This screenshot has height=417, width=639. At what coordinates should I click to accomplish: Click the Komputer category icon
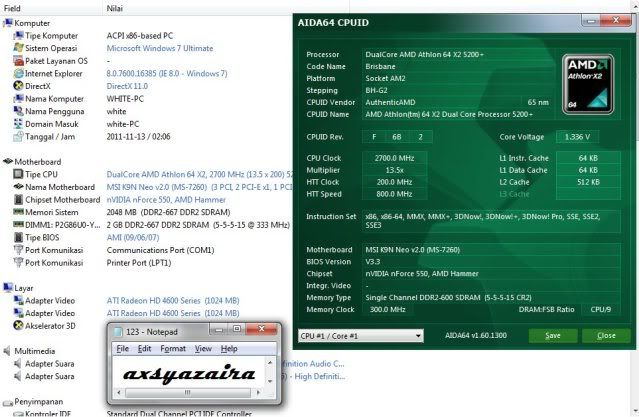tap(8, 23)
